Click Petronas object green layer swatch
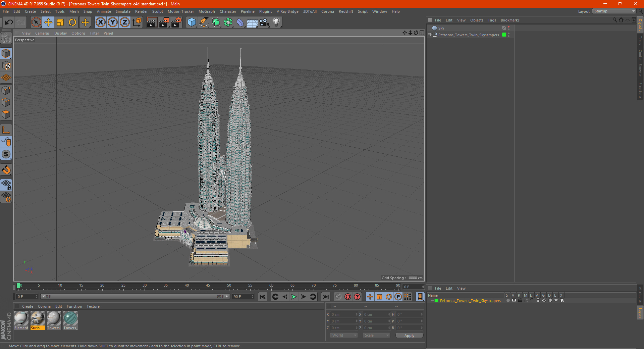 (504, 35)
